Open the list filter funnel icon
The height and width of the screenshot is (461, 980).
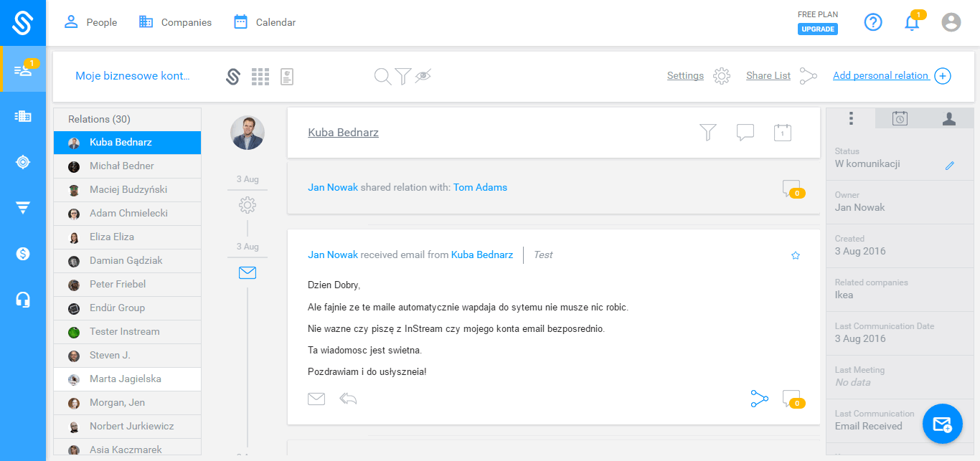pyautogui.click(x=403, y=76)
